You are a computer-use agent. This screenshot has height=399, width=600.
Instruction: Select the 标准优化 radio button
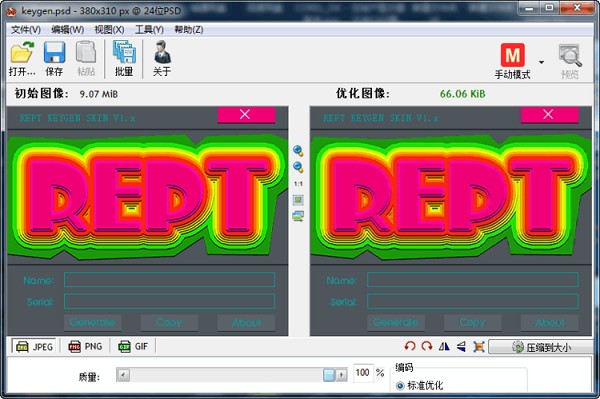pyautogui.click(x=400, y=386)
